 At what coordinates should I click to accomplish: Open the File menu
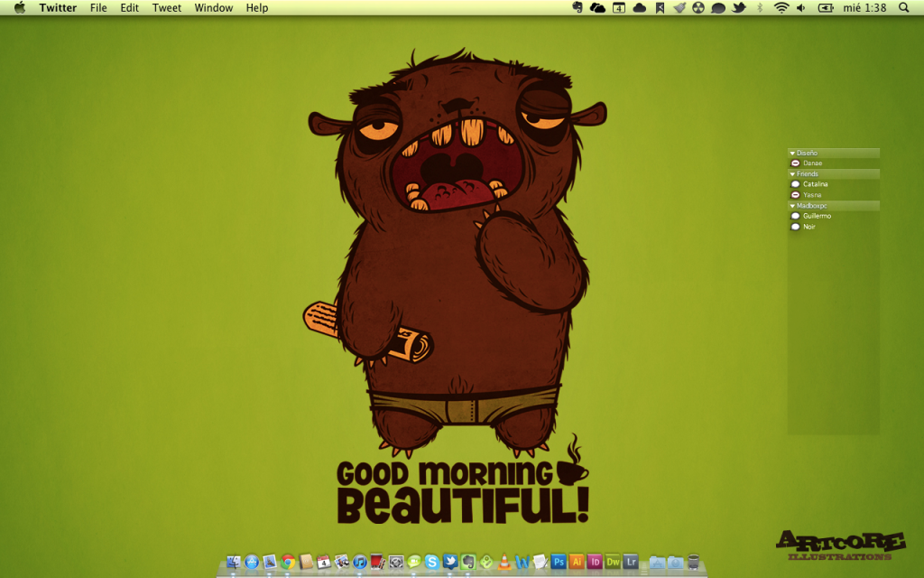(98, 7)
